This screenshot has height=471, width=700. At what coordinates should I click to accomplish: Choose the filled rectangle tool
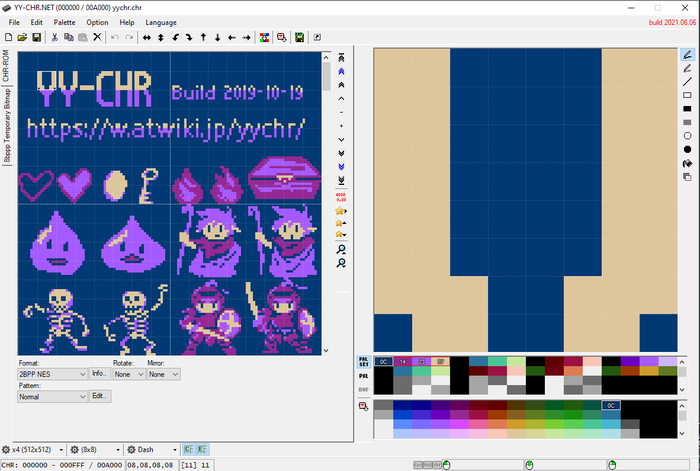tap(687, 108)
